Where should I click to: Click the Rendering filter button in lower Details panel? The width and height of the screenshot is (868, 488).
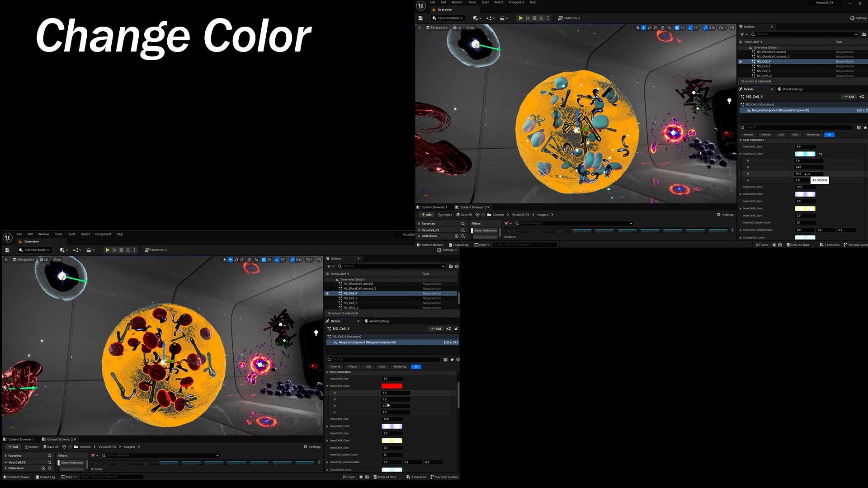(400, 367)
